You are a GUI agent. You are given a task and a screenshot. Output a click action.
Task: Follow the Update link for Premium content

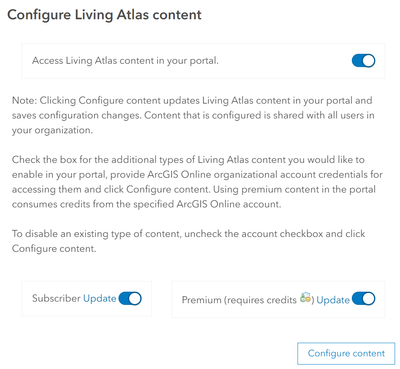[333, 300]
